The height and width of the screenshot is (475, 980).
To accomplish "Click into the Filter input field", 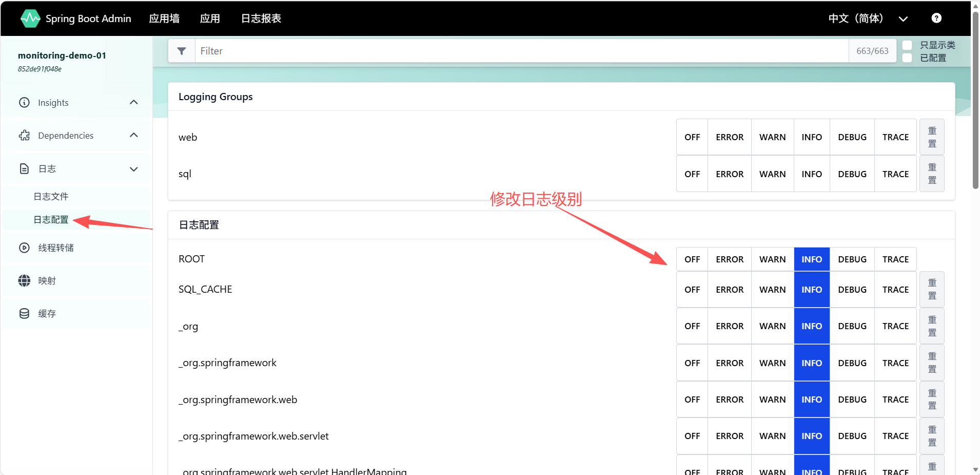I will 522,51.
